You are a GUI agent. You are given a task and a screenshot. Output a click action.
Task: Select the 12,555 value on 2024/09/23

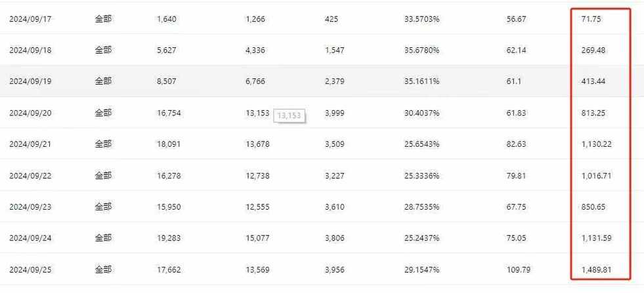pyautogui.click(x=257, y=207)
